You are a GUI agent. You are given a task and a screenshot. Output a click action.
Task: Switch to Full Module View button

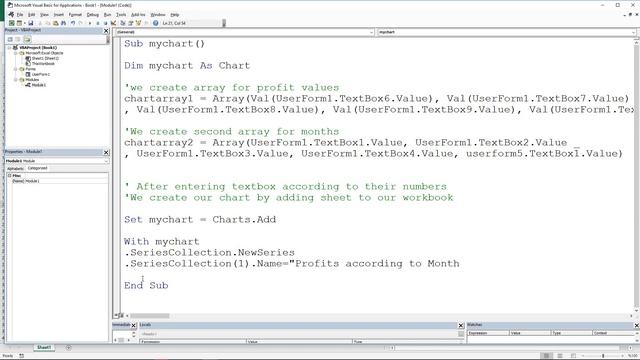tap(122, 315)
